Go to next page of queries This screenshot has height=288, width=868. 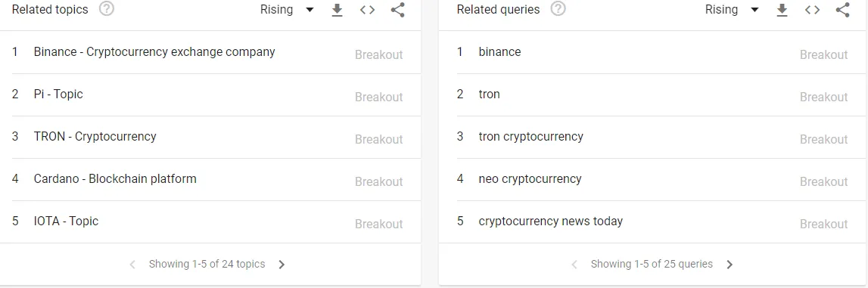point(730,265)
